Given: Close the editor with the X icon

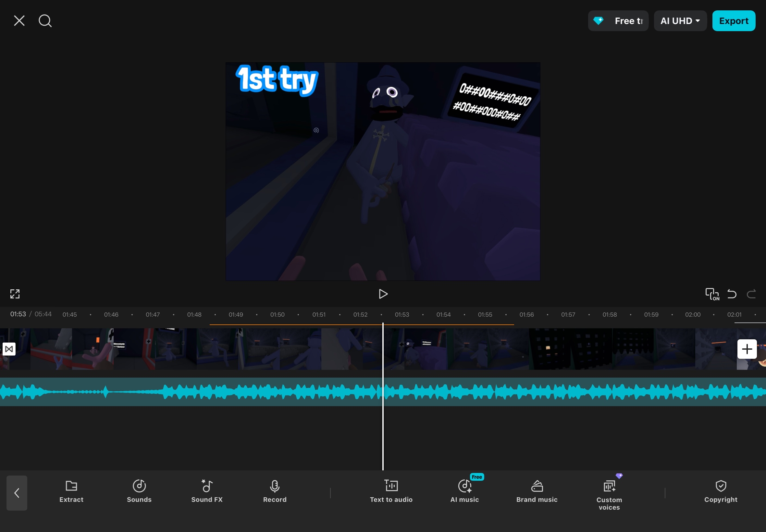Looking at the screenshot, I should (19, 21).
